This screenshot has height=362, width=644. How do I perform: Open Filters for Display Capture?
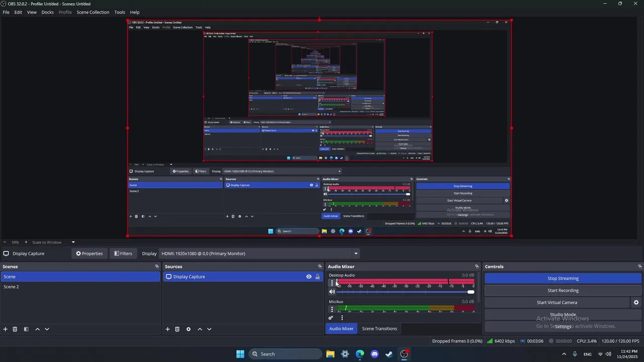point(123,253)
